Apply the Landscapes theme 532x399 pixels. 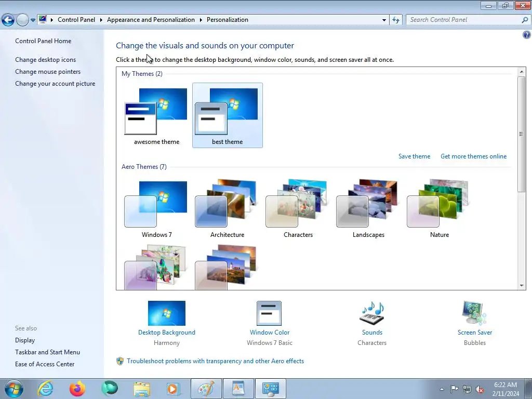(x=368, y=208)
